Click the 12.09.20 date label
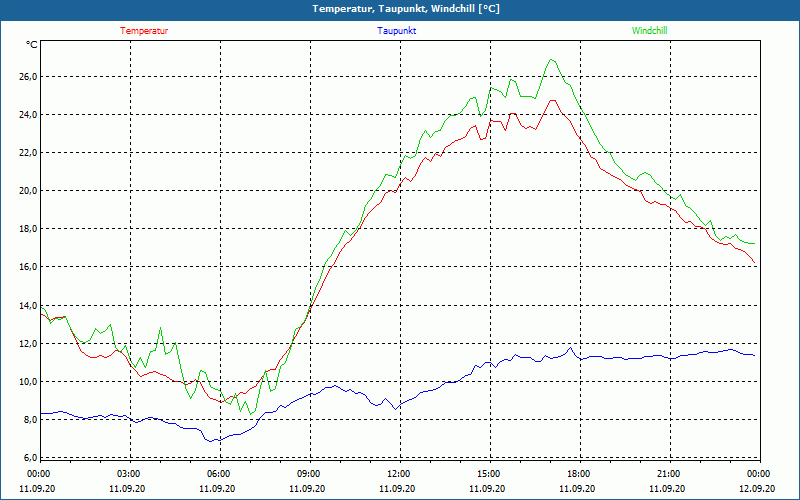Screen dimensions: 800x500 (x=757, y=489)
